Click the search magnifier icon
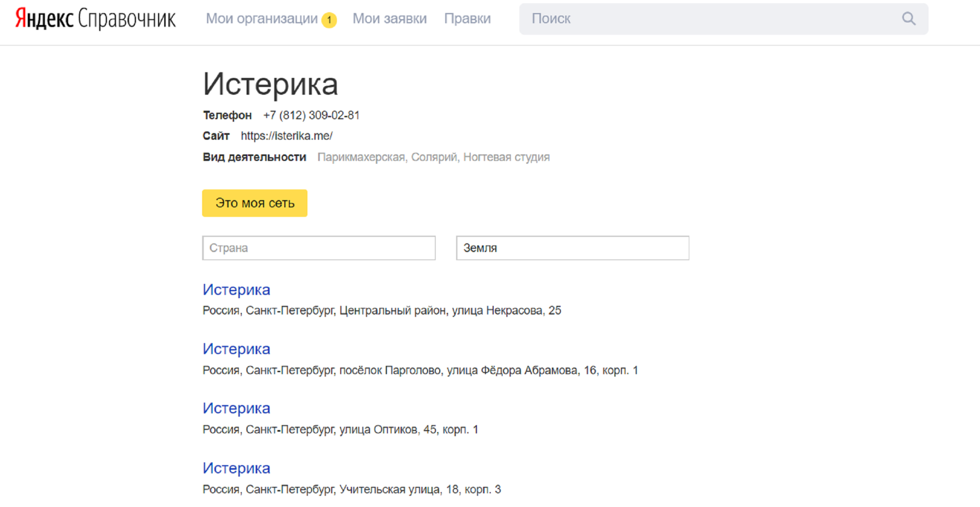Viewport: 980px width, 507px height. pos(908,19)
